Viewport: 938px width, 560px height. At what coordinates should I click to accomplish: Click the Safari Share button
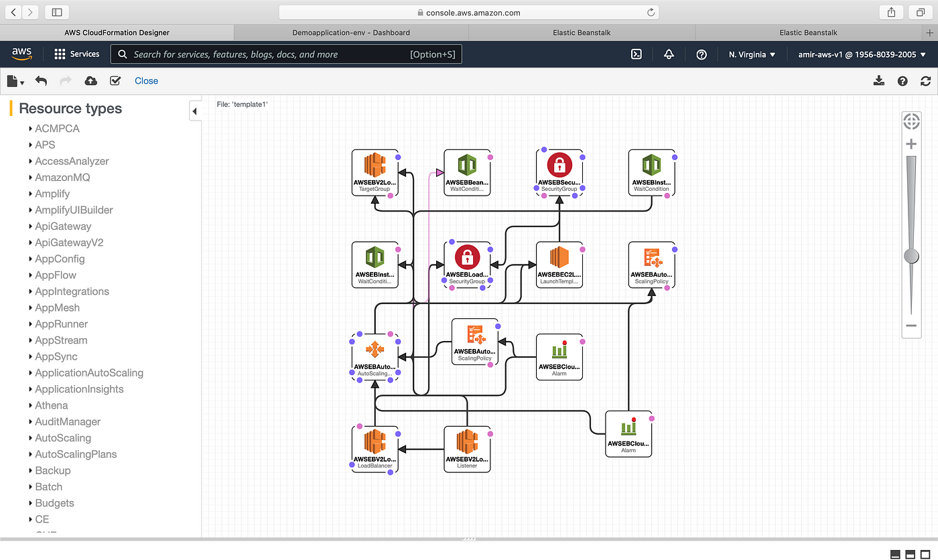coord(891,12)
